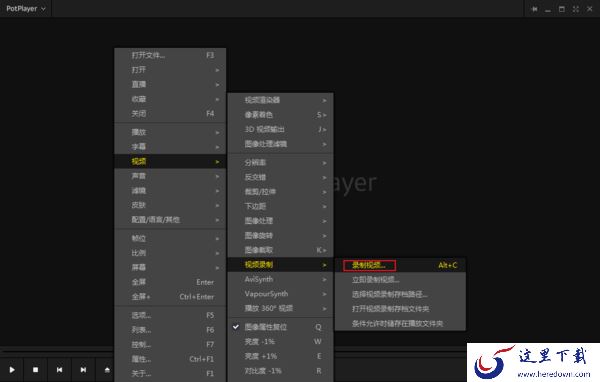Screen dimensions: 600x382
Task: Open 关于... (F1) from the menu
Action: point(170,374)
